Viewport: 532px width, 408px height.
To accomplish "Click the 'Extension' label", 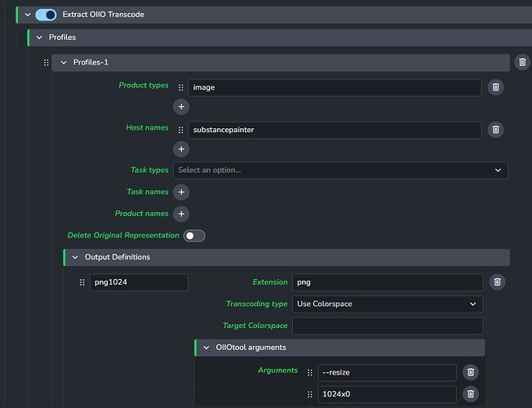I will [270, 282].
